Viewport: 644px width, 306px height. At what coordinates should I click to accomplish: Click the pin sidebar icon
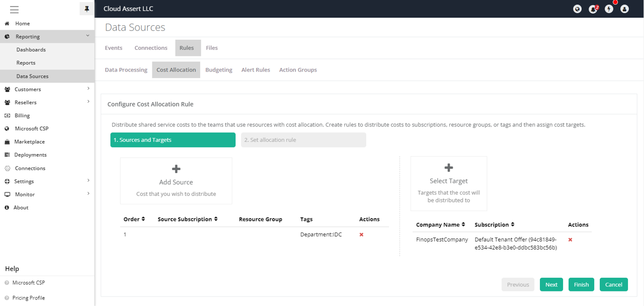click(87, 9)
